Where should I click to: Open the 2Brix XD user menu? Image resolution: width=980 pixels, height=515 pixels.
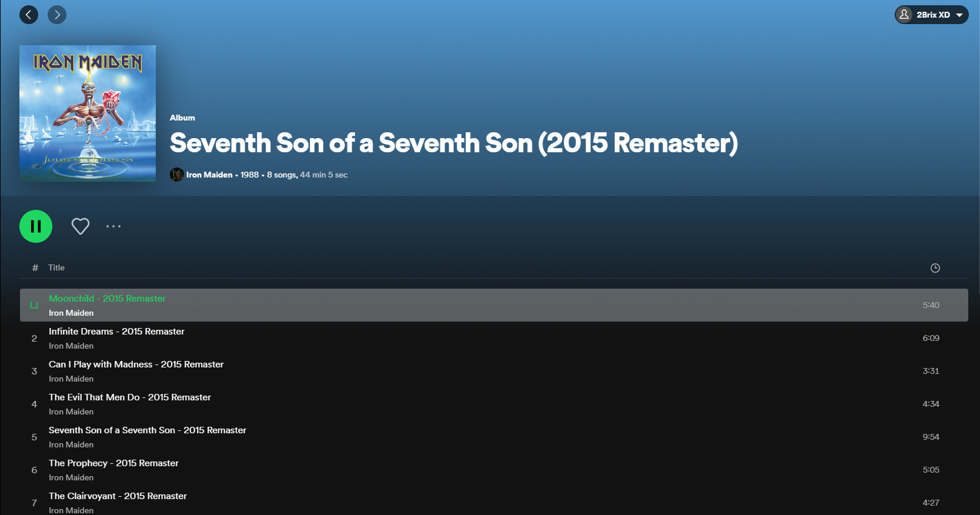[932, 15]
